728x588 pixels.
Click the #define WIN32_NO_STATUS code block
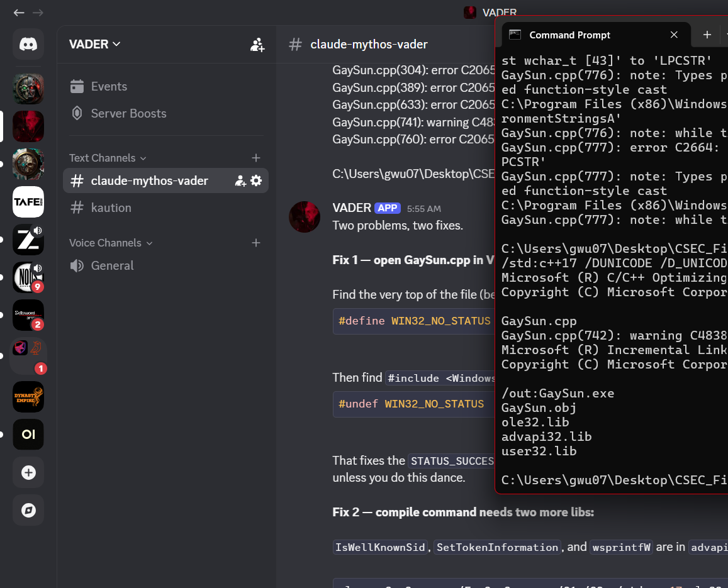point(414,321)
